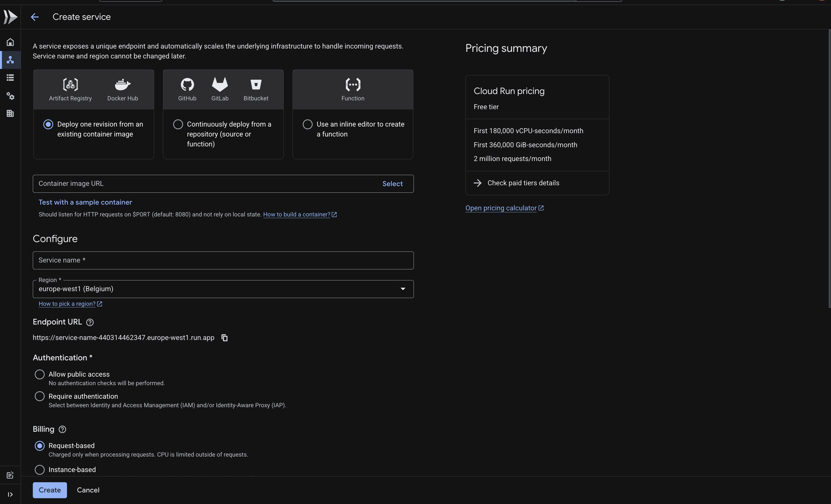Copy the endpoint URL with copy icon

point(225,338)
